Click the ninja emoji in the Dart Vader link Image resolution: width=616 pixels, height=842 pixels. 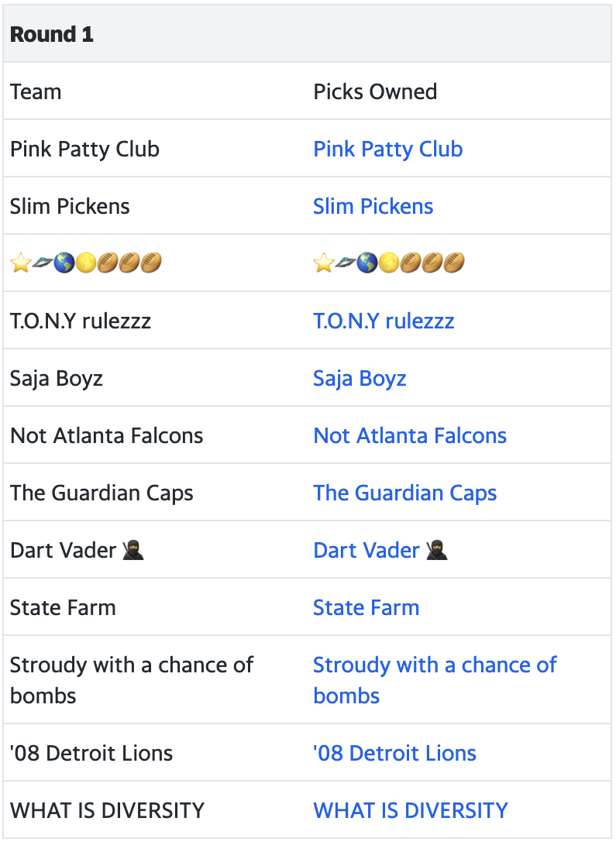[437, 551]
